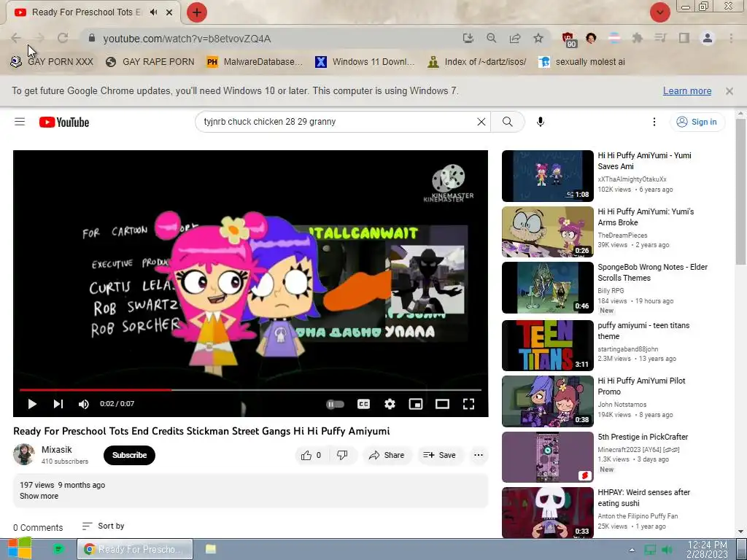Open Hi Hi Puffy AmiYumi Pilot Promo thumbnail
This screenshot has height=560, width=747.
tap(547, 402)
